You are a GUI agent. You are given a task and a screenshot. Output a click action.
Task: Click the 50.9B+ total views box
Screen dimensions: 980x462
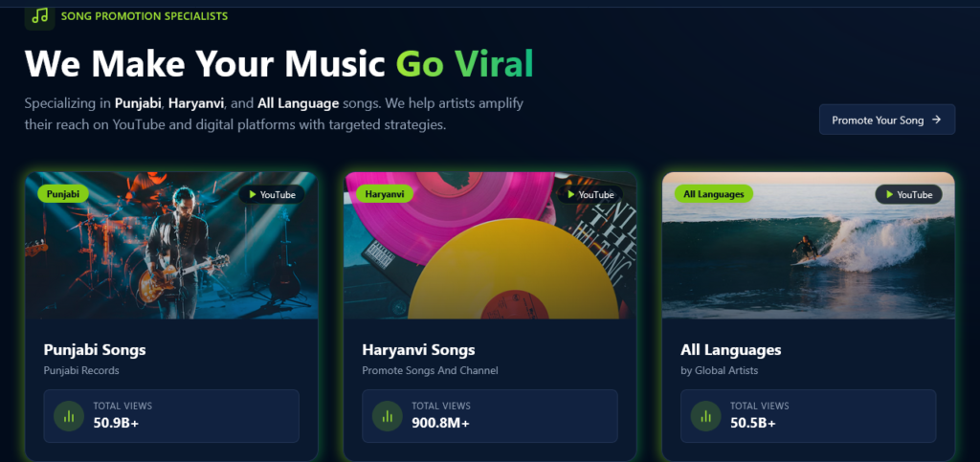pos(171,416)
